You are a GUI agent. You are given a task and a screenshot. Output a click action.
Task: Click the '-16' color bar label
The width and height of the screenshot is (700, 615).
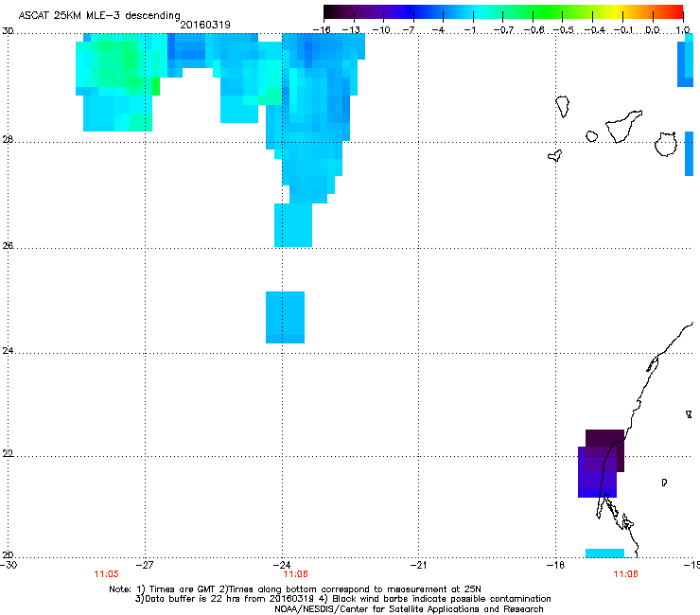[322, 30]
